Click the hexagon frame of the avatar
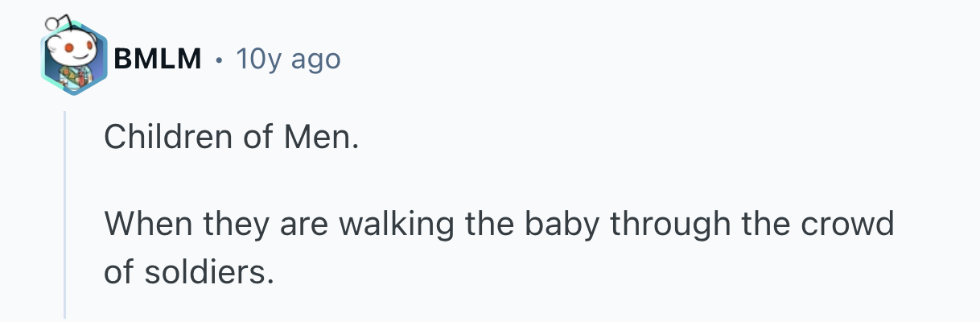 (x=50, y=76)
